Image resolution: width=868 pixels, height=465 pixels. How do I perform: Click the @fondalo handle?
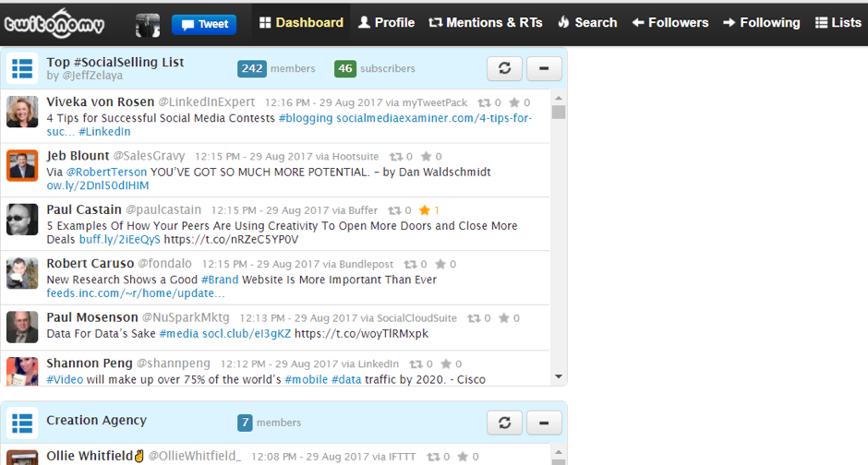(x=164, y=264)
